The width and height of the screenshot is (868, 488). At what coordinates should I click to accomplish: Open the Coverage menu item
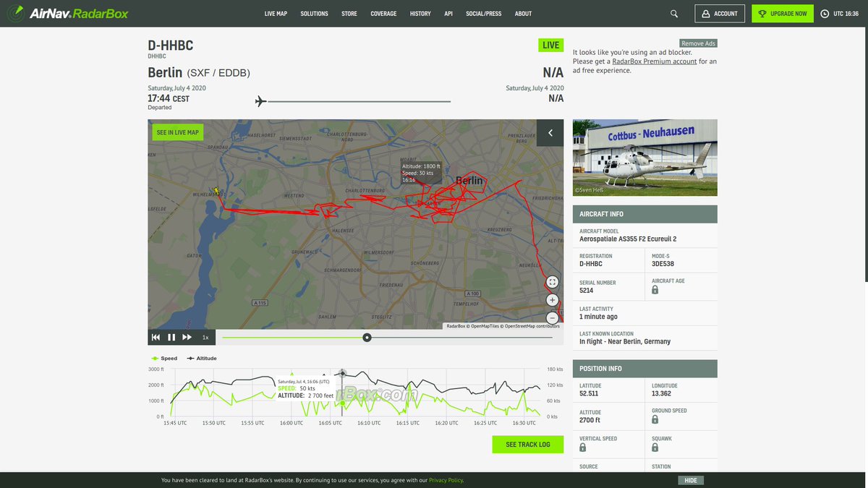[383, 14]
